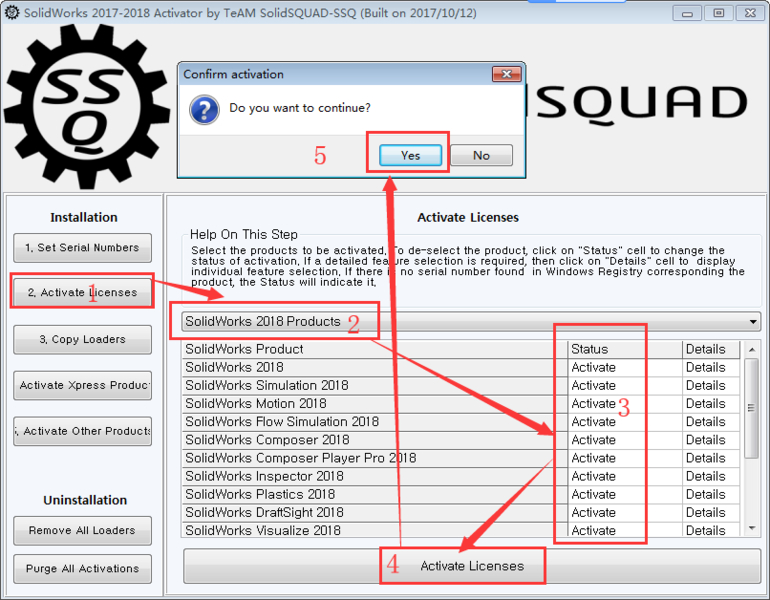Image resolution: width=770 pixels, height=600 pixels.
Task: Click the question mark icon in dialog
Action: [204, 109]
